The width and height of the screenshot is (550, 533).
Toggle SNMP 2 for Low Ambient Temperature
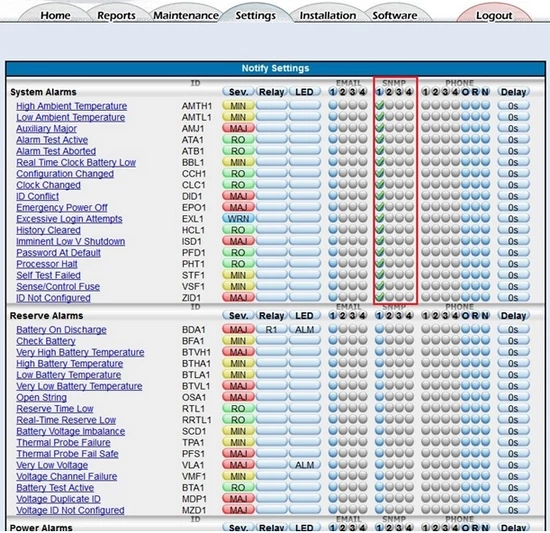click(x=389, y=116)
